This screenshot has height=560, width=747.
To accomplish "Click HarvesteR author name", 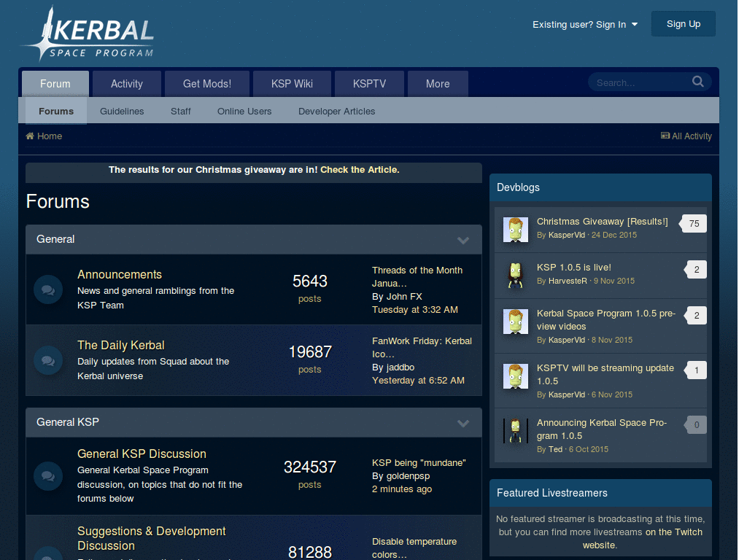I will point(568,281).
